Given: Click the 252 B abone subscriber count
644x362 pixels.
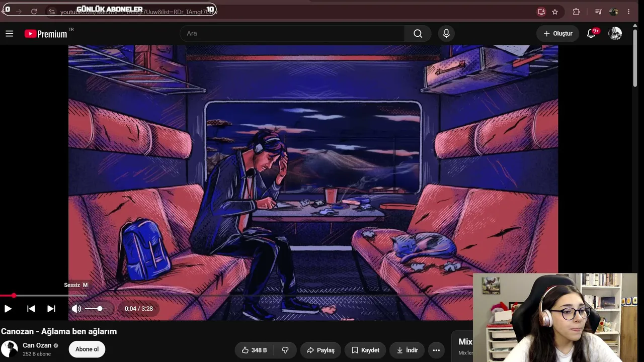Looking at the screenshot, I should 37,354.
